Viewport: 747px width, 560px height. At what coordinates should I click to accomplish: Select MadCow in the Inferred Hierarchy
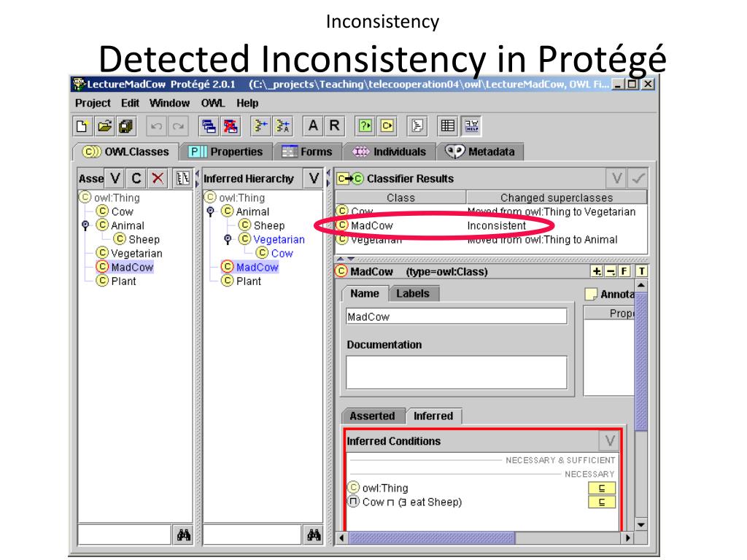click(258, 267)
